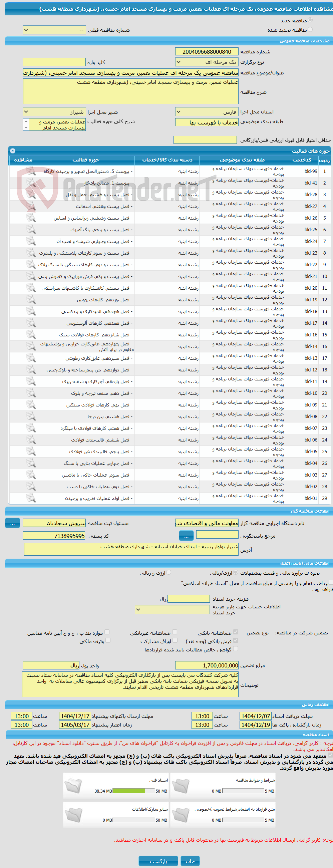Collapse the حوزه های فعالیت panel

point(12,151)
